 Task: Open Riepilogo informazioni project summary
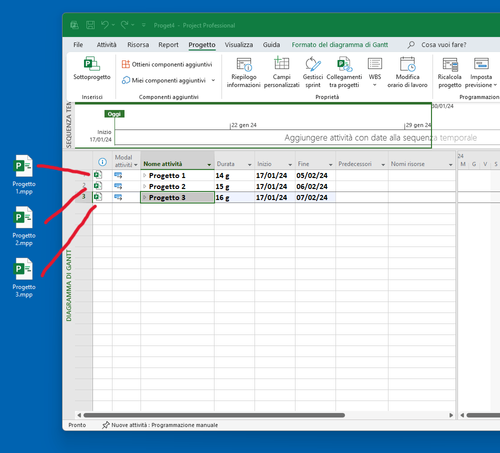(x=244, y=72)
